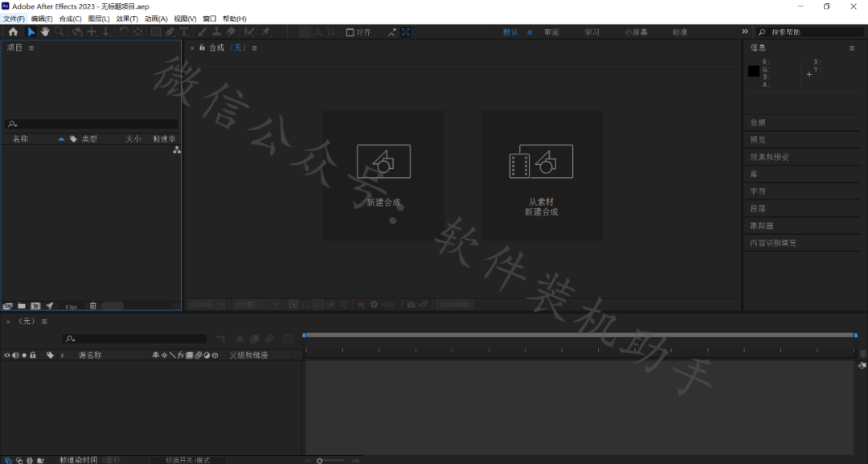Viewport: 868px width, 464px height.
Task: Go to the Home screen icon
Action: point(13,31)
